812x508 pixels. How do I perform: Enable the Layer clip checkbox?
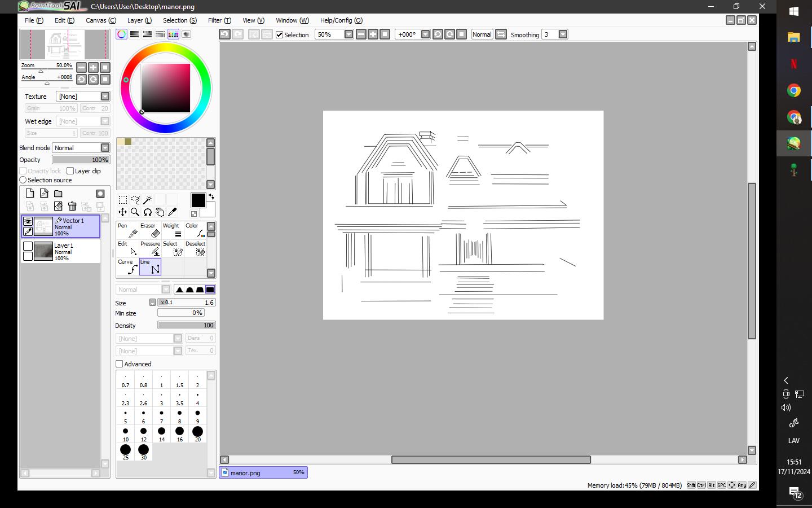[70, 171]
